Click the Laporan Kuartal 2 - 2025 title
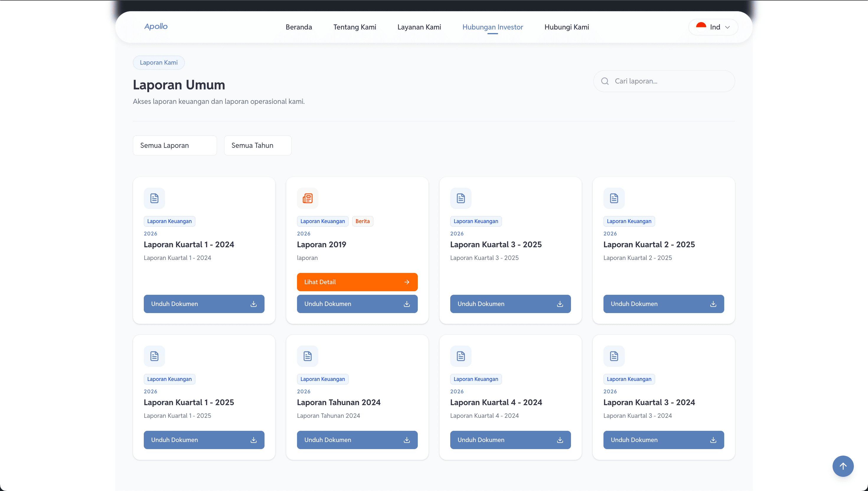The image size is (868, 491). [649, 245]
